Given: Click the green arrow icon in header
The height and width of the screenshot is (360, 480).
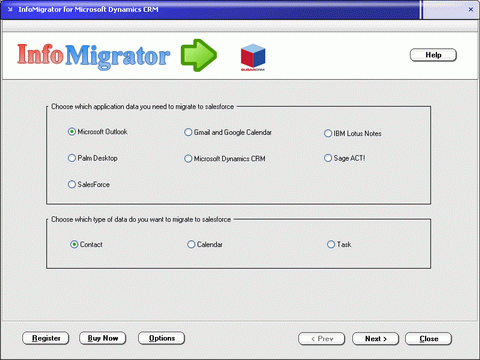Looking at the screenshot, I should pos(199,55).
